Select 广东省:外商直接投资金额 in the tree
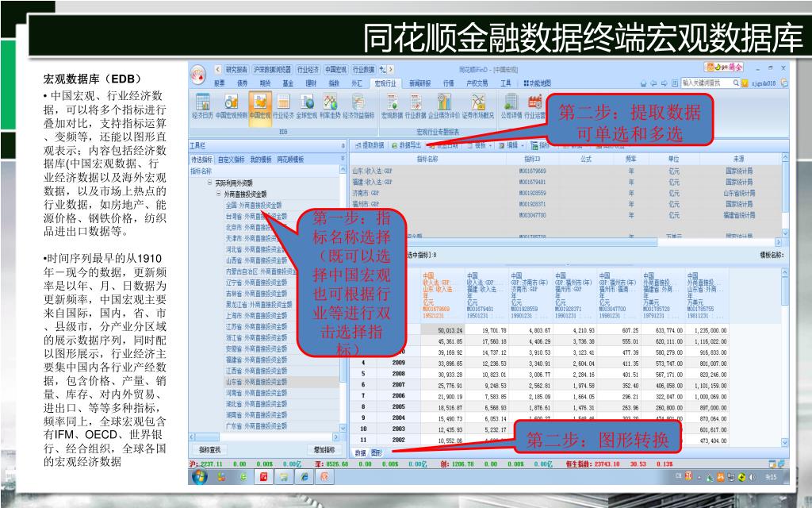This screenshot has height=508, width=812. click(256, 426)
